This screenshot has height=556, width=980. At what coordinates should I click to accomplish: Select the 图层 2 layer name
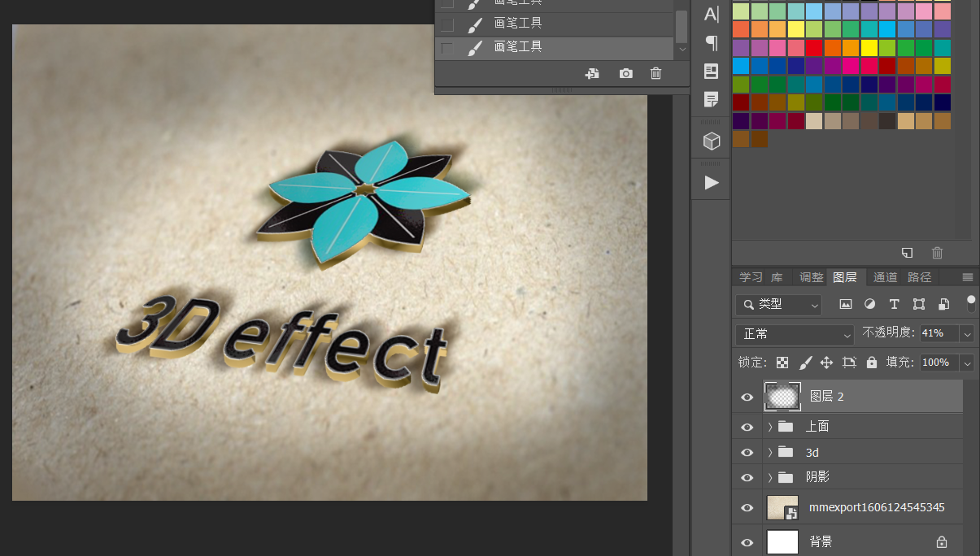coord(827,397)
